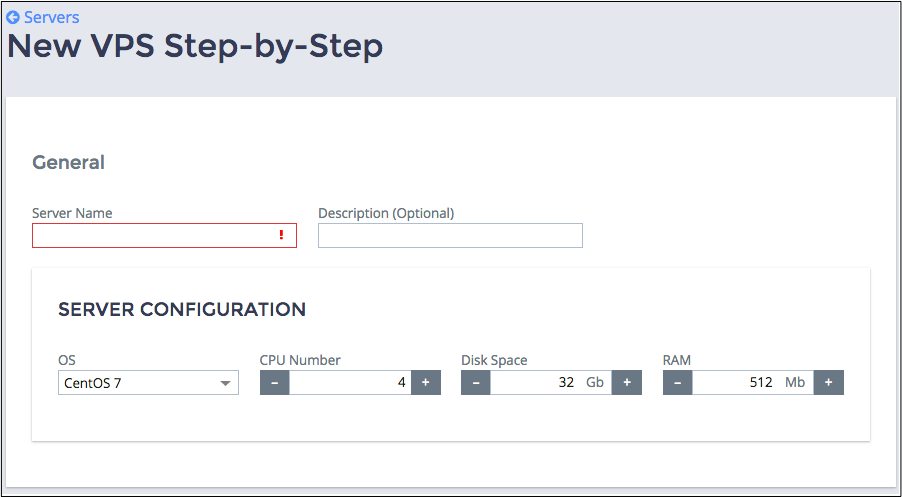
Task: Decrease CPU Number with minus button
Action: [275, 383]
